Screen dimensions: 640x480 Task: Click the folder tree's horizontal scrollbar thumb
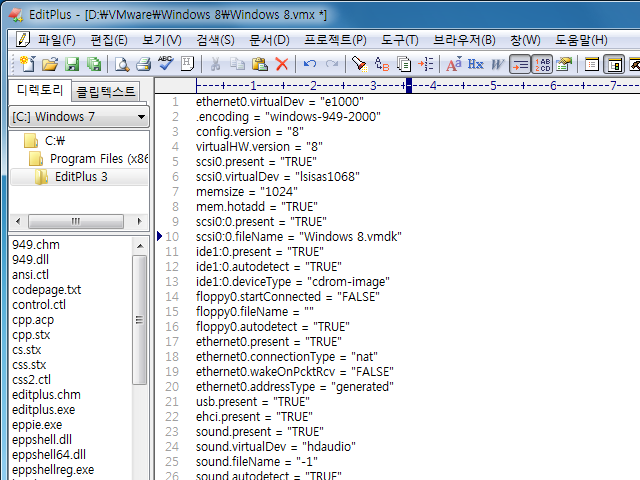(76, 221)
